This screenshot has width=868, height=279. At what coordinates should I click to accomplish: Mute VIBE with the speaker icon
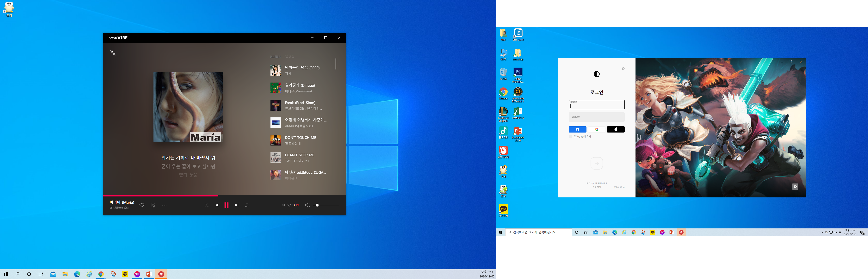click(307, 205)
